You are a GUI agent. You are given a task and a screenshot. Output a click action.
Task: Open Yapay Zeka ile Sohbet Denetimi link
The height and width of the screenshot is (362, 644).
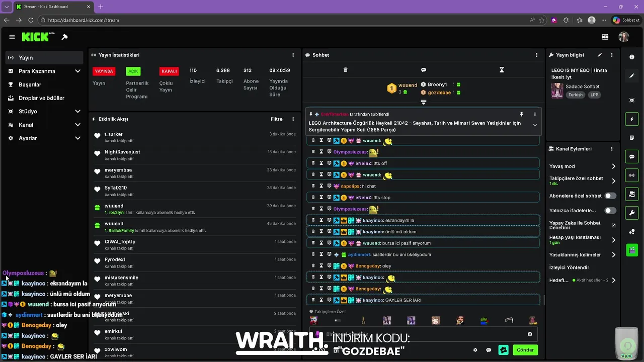(x=613, y=225)
